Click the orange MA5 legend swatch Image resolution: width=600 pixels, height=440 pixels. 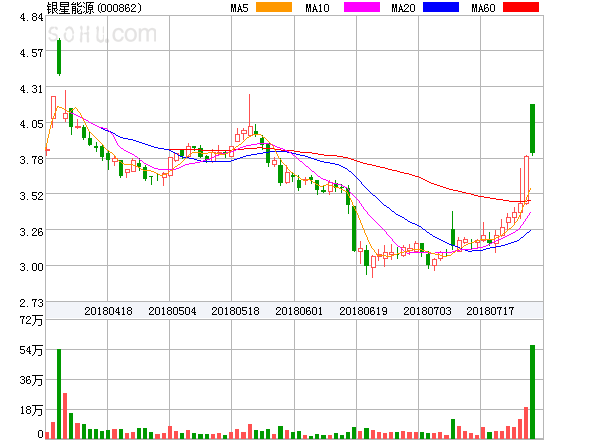(x=274, y=7)
